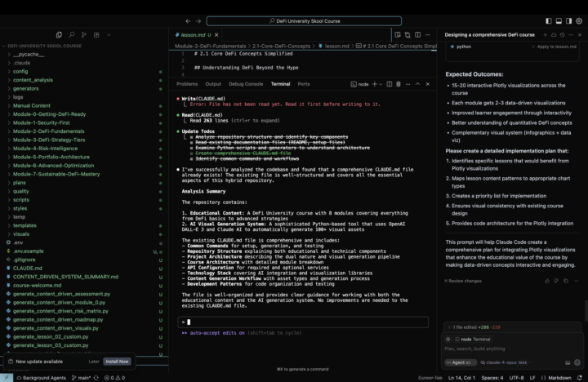Create a new terminal with plus icon

coord(374,84)
